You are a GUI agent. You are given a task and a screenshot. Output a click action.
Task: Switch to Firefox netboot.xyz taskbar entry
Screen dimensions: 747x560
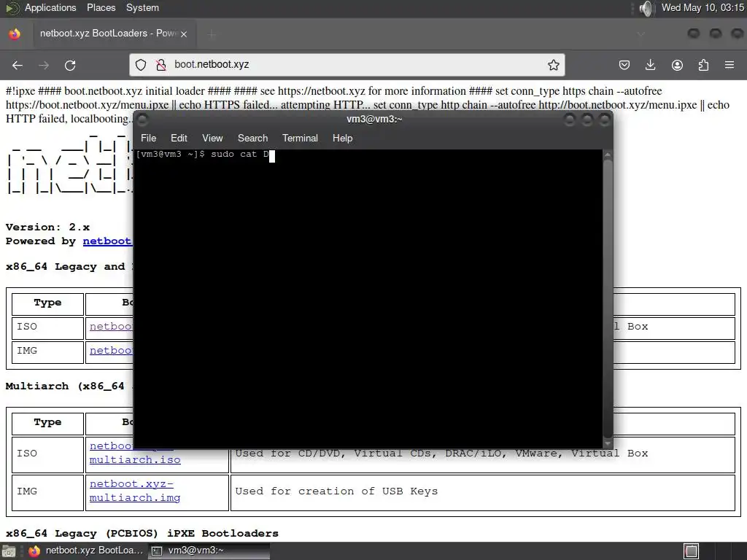click(86, 551)
